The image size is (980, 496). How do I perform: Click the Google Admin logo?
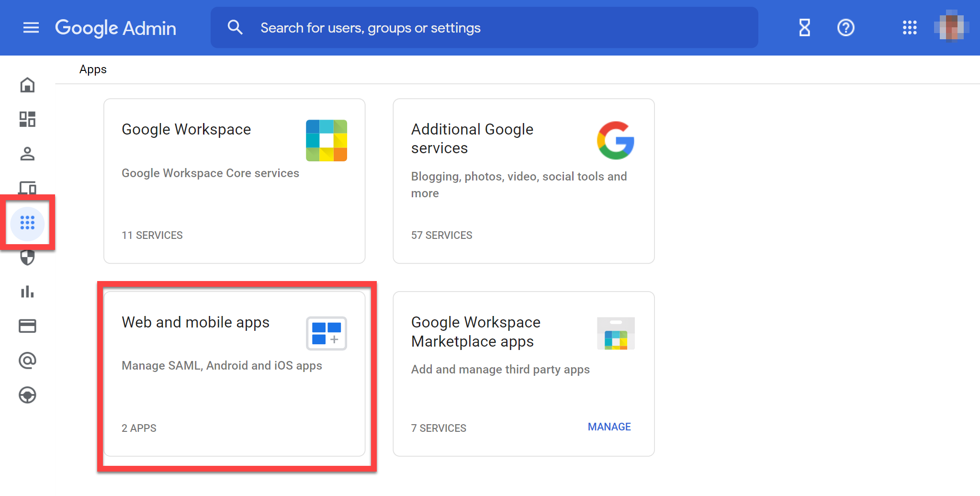coord(115,28)
